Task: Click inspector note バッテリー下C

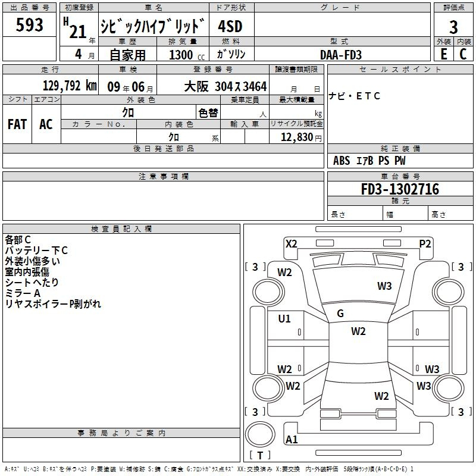Action: pyautogui.click(x=36, y=250)
